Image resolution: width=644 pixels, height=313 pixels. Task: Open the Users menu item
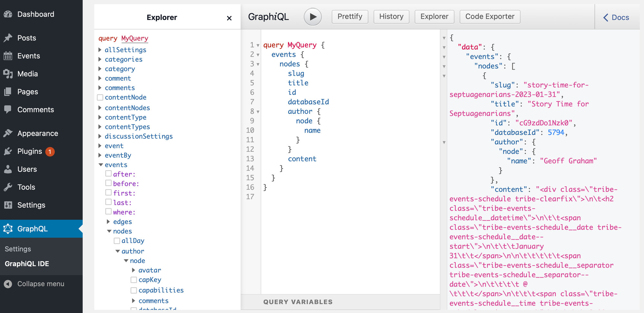pos(27,169)
